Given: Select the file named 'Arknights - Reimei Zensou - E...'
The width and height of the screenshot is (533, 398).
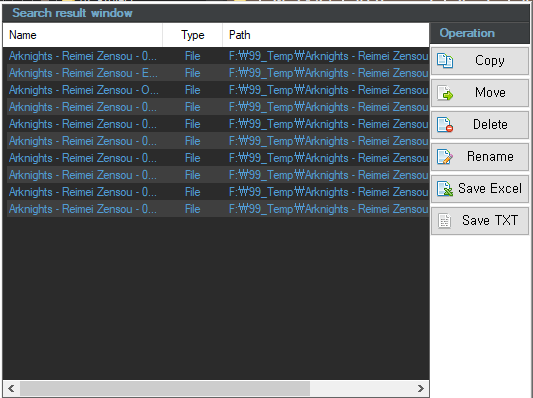Looking at the screenshot, I should [x=83, y=73].
